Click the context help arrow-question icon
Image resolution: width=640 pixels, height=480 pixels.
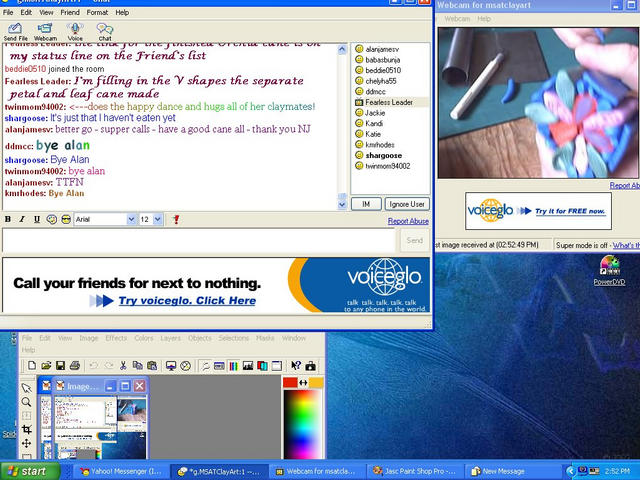pos(296,366)
